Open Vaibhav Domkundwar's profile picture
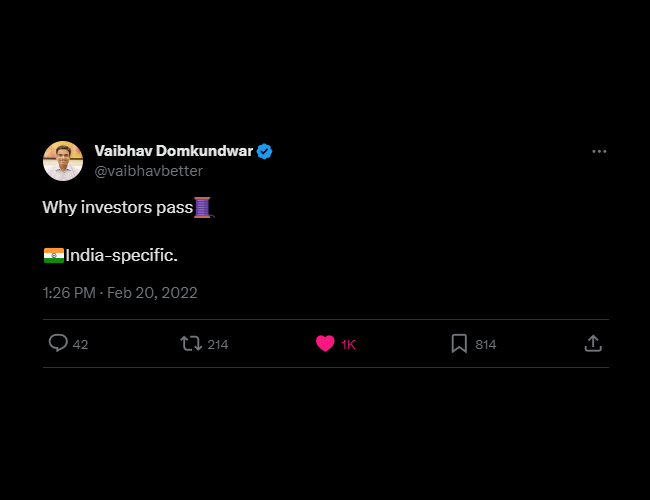The width and height of the screenshot is (650, 500). point(63,161)
